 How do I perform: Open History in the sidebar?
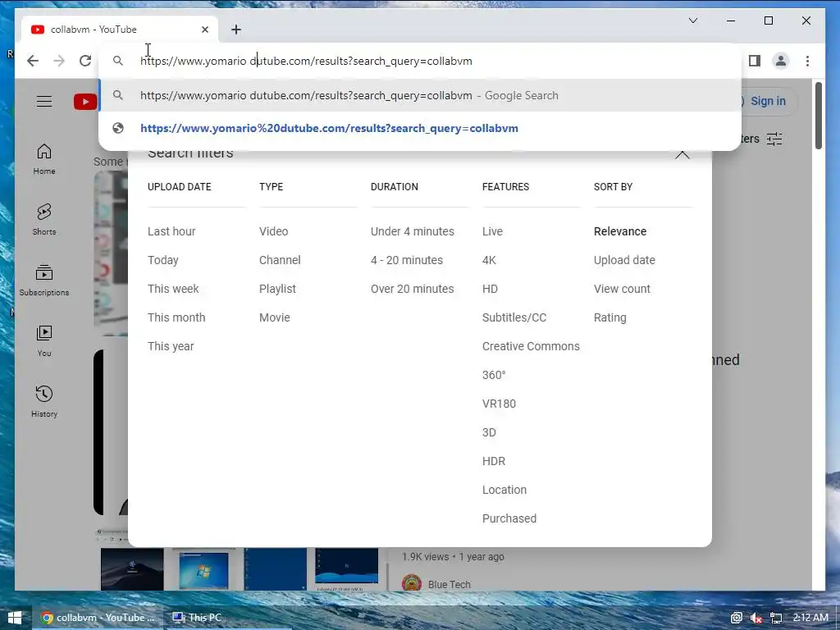pyautogui.click(x=44, y=401)
